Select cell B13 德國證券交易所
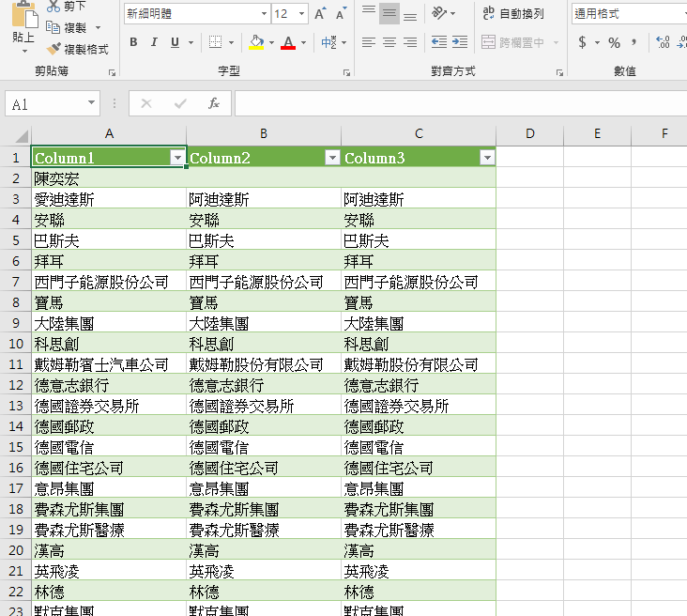Image resolution: width=687 pixels, height=616 pixels. pyautogui.click(x=264, y=406)
